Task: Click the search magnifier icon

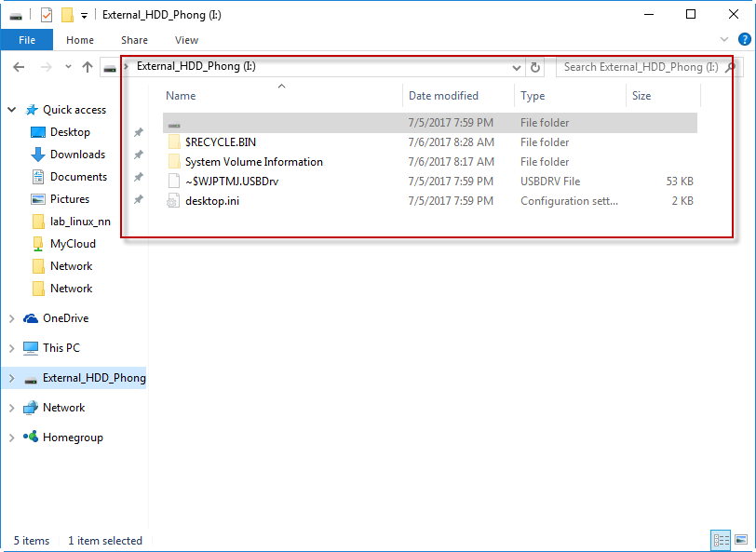Action: tap(731, 67)
